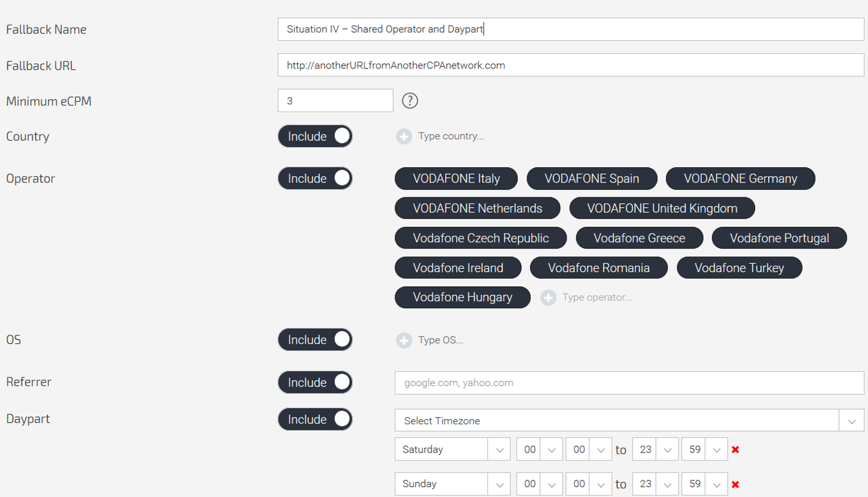
Task: Expand the Sunday day dropdown
Action: [x=452, y=484]
